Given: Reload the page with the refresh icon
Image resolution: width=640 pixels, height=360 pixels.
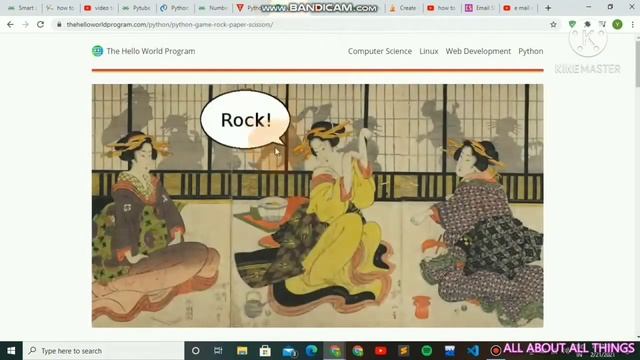Looking at the screenshot, I should [40, 24].
